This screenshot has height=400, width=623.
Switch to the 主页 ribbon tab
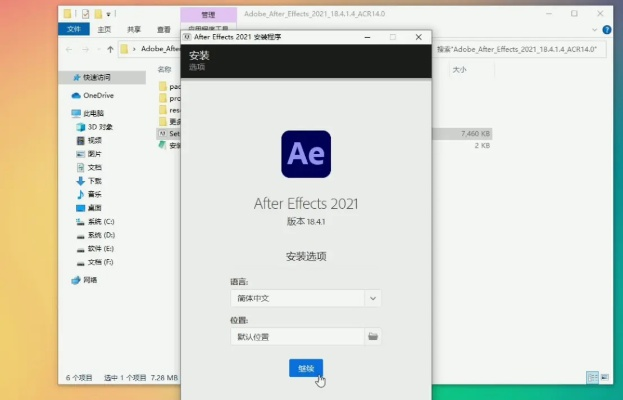pos(104,29)
